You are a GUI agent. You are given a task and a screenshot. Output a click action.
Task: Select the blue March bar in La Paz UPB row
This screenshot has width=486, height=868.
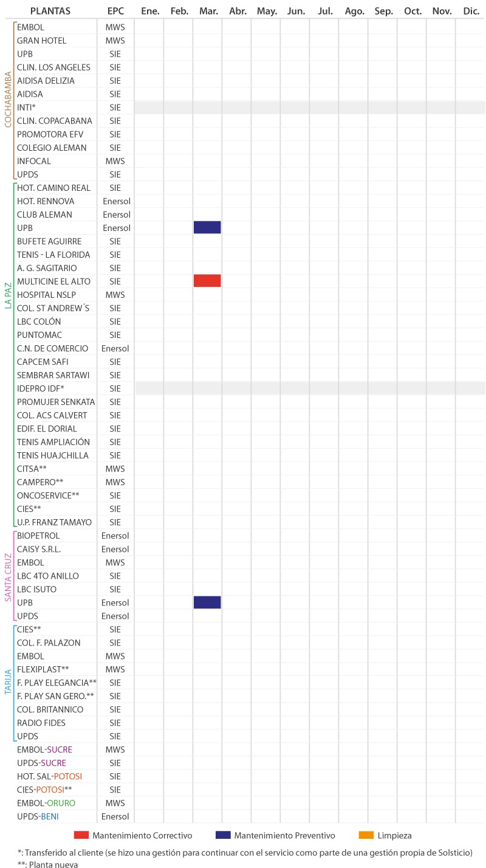[x=207, y=227]
